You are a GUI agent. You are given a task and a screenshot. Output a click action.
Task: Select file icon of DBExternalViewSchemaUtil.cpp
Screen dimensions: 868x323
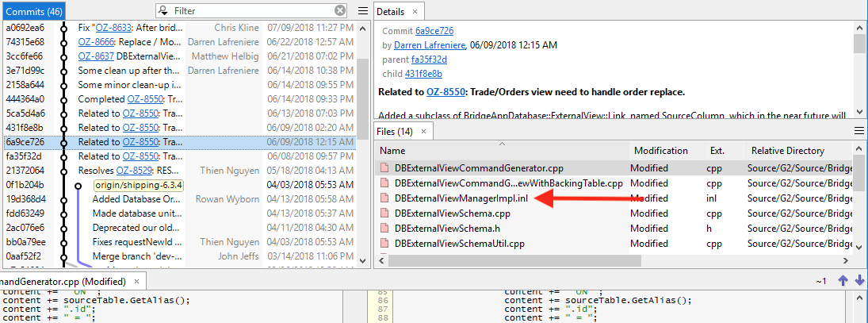[384, 243]
